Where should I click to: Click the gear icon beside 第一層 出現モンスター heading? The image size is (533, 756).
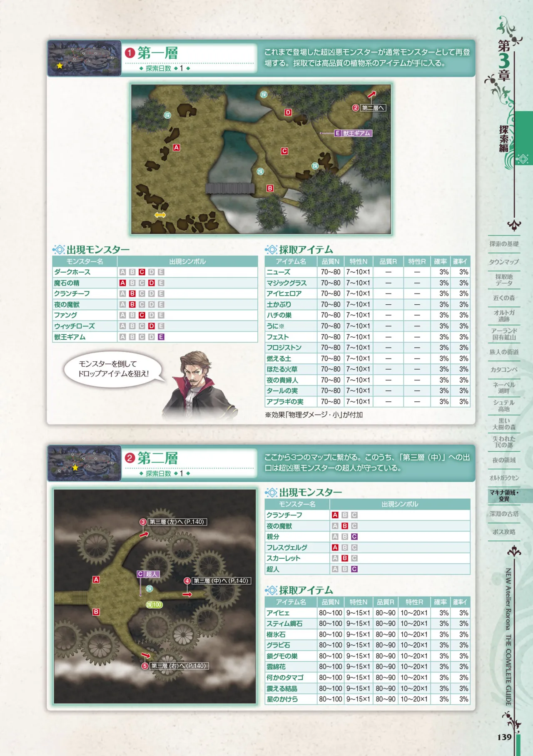pos(59,250)
